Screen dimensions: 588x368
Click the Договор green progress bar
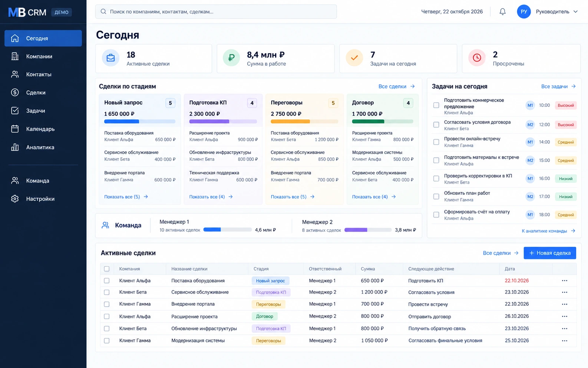(x=383, y=121)
